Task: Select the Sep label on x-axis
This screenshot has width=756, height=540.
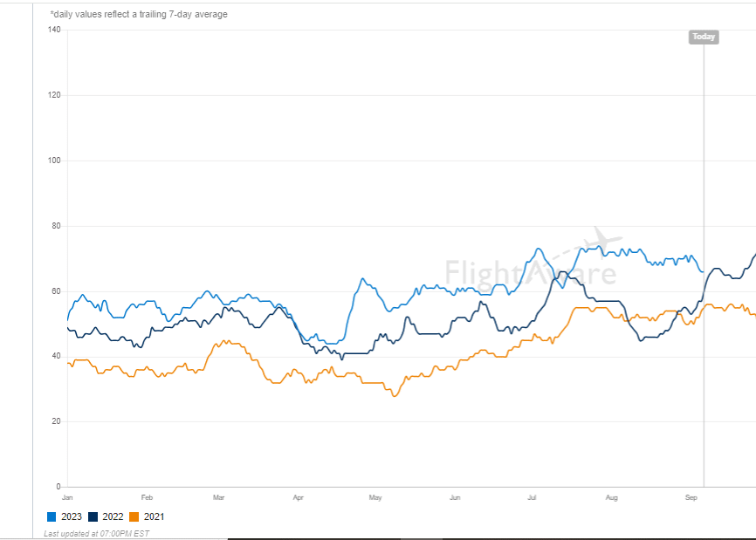Action: (691, 497)
